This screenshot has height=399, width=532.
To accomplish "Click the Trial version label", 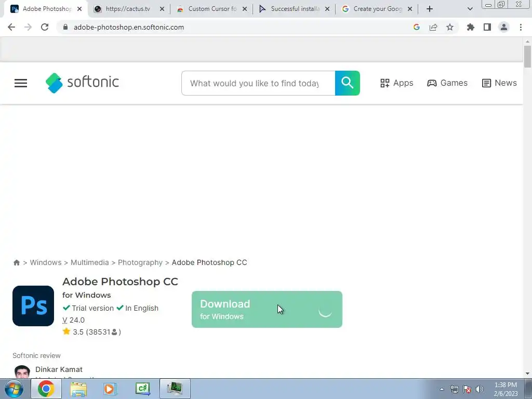I will point(92,308).
